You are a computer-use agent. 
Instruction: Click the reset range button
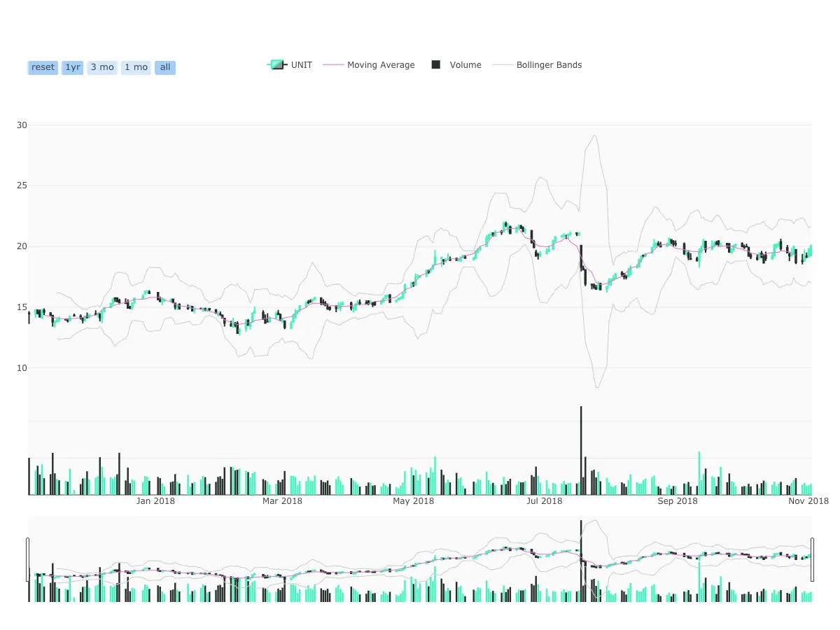(43, 67)
